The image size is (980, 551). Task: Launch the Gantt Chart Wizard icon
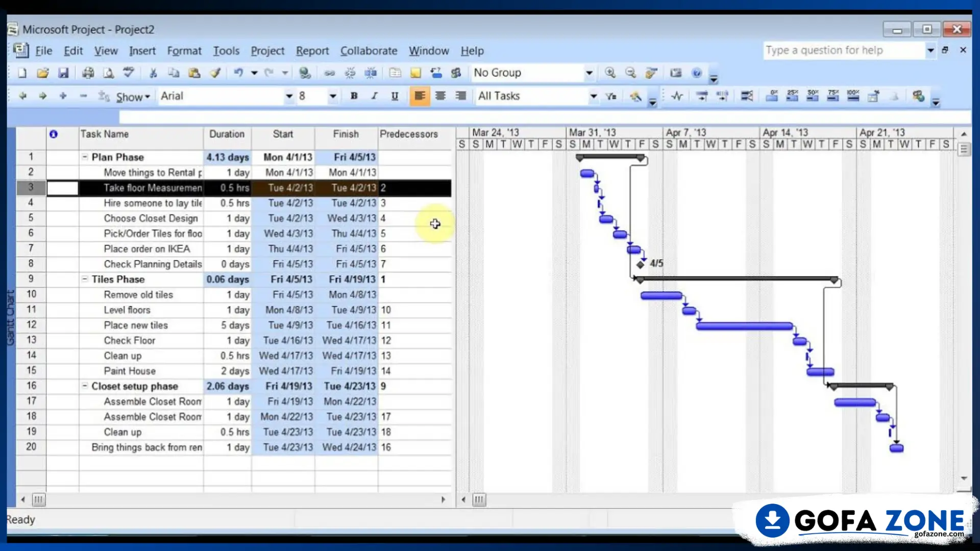point(635,96)
